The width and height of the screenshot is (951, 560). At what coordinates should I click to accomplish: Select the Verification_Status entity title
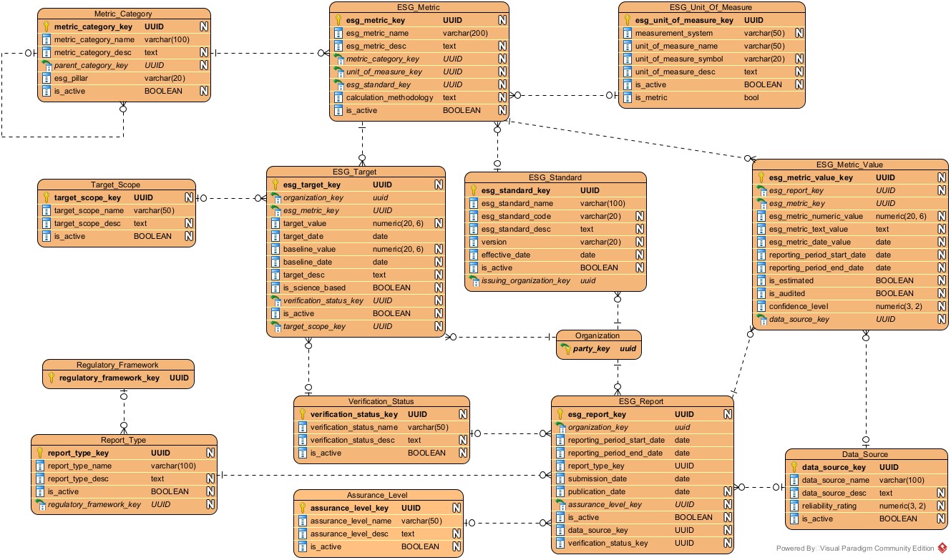tap(381, 401)
